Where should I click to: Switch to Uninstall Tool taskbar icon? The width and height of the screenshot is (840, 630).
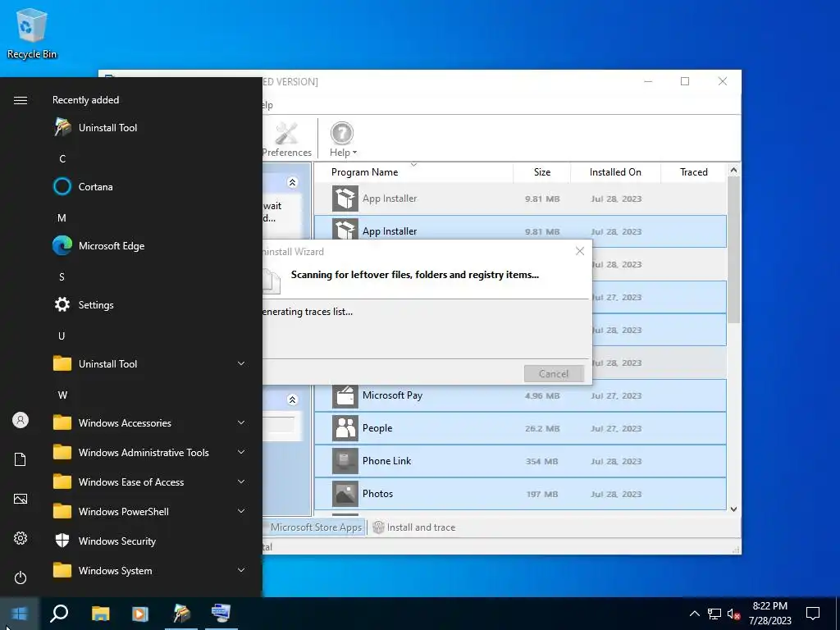click(181, 614)
